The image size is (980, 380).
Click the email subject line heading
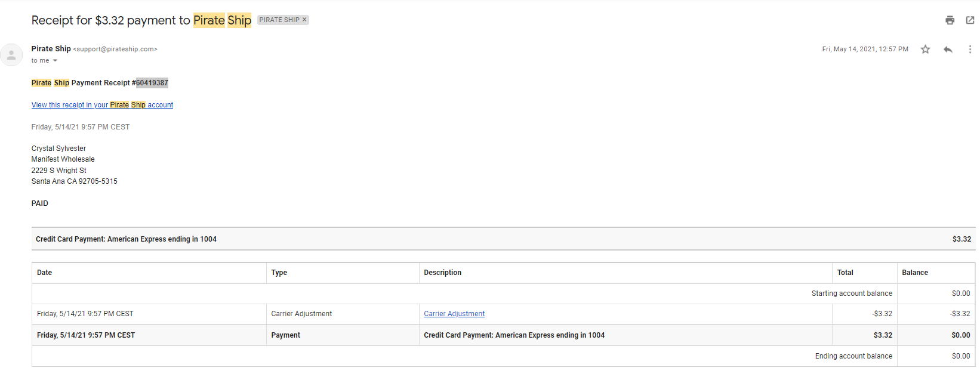[x=141, y=20]
